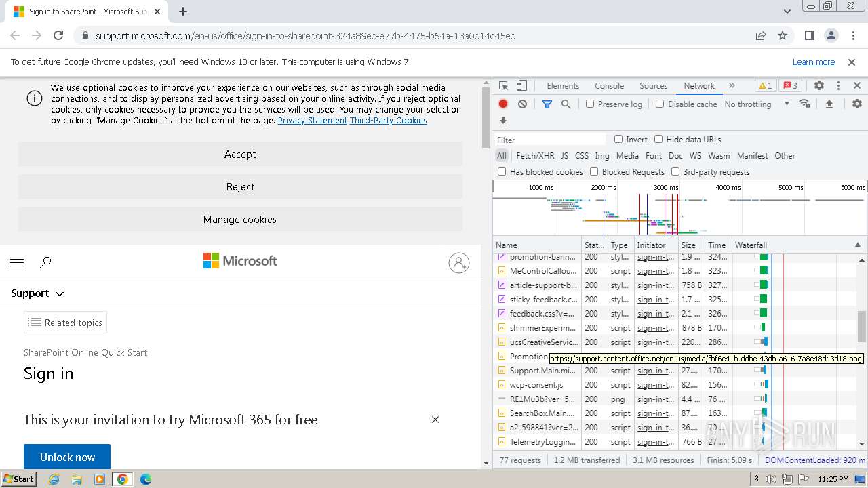This screenshot has height=488, width=868.
Task: Open Microsoft account sign-in avatar
Action: click(459, 263)
